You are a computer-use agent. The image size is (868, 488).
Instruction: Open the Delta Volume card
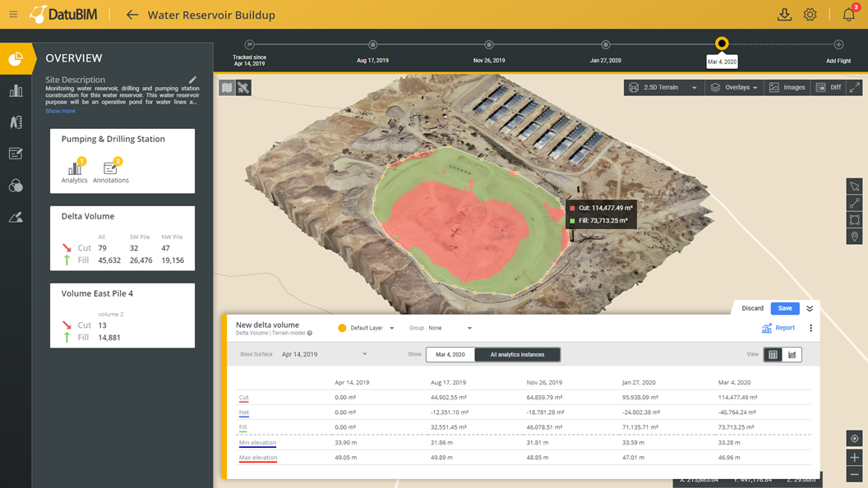click(122, 238)
